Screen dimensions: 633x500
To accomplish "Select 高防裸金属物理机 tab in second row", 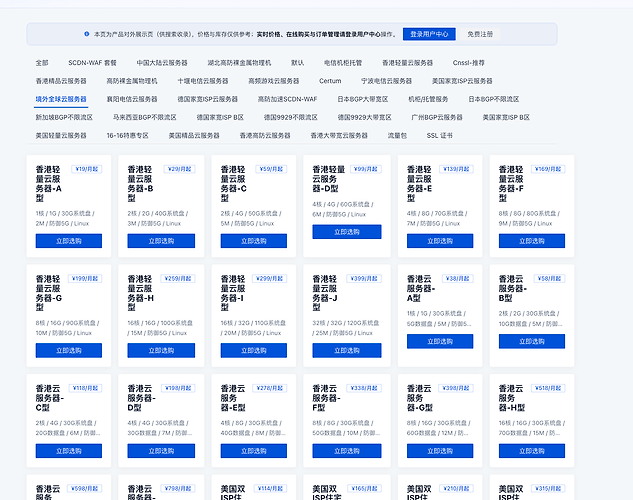I will (x=132, y=81).
